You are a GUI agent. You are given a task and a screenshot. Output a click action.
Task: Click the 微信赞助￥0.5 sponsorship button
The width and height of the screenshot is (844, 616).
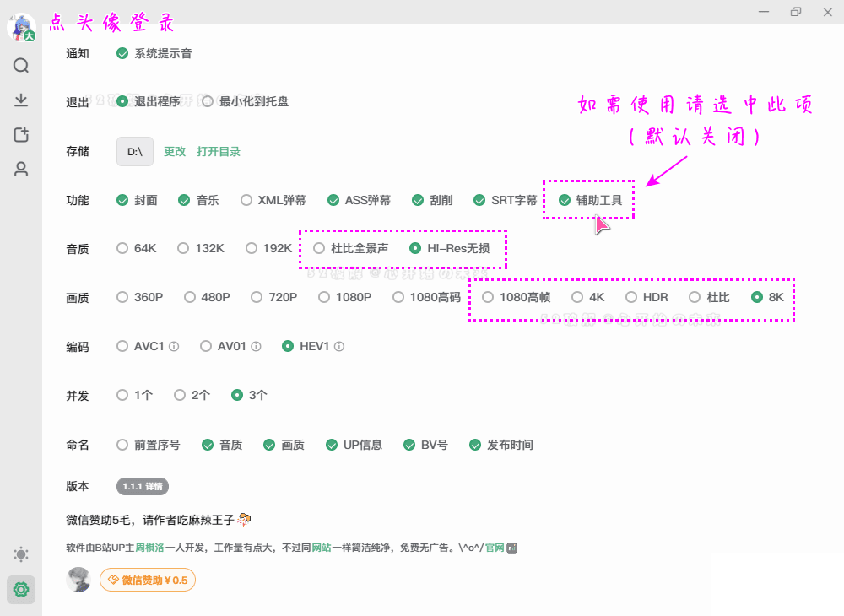pos(148,580)
